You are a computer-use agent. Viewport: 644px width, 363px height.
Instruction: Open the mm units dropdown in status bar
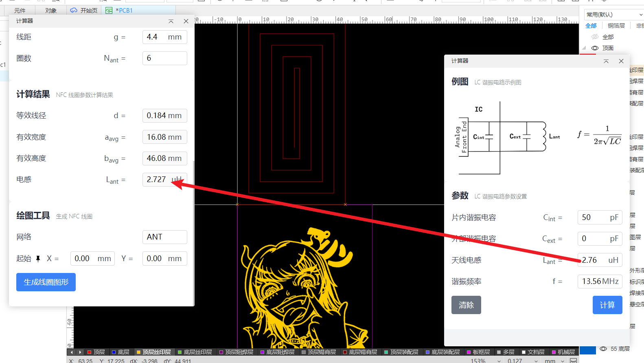(x=562, y=361)
